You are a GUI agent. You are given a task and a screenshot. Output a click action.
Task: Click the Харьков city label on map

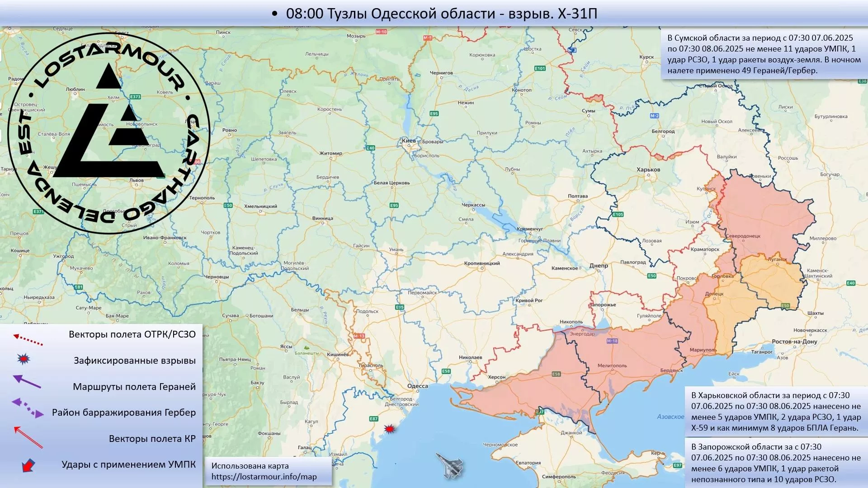pos(648,170)
